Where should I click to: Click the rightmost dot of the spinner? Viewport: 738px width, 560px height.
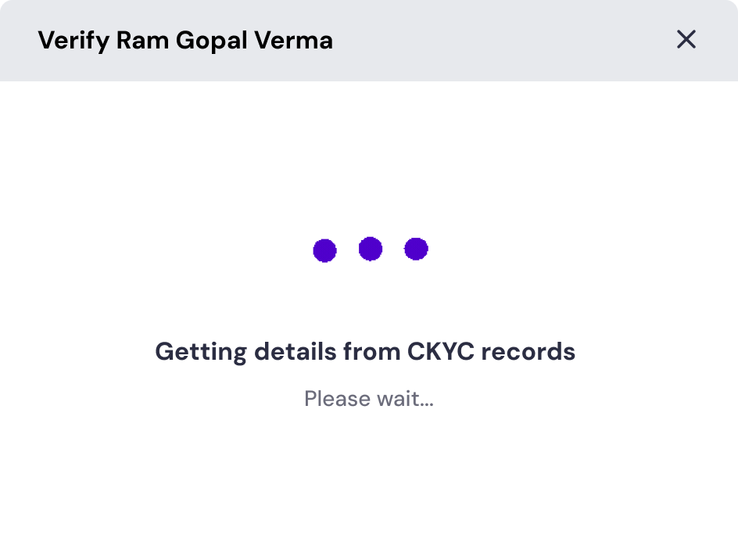pyautogui.click(x=417, y=249)
